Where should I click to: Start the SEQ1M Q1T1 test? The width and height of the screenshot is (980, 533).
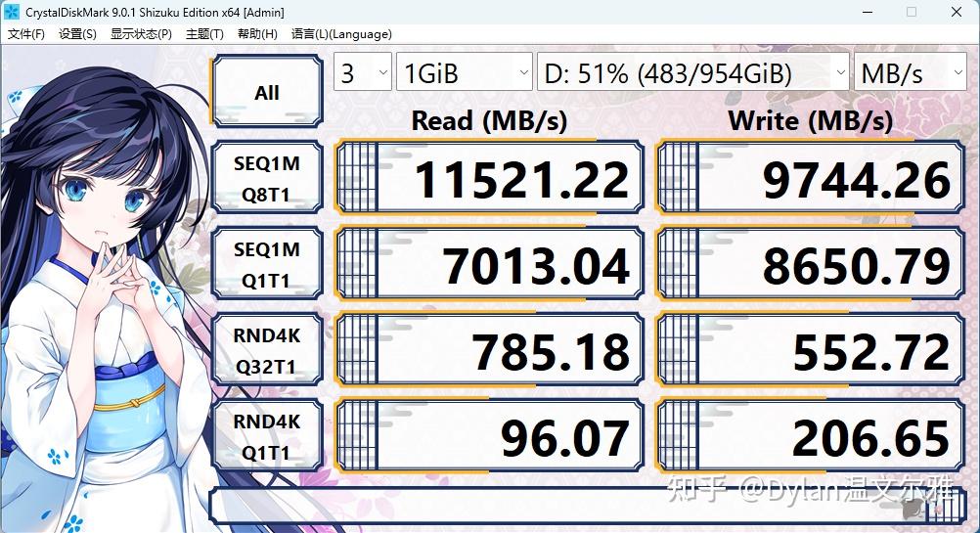click(x=267, y=264)
